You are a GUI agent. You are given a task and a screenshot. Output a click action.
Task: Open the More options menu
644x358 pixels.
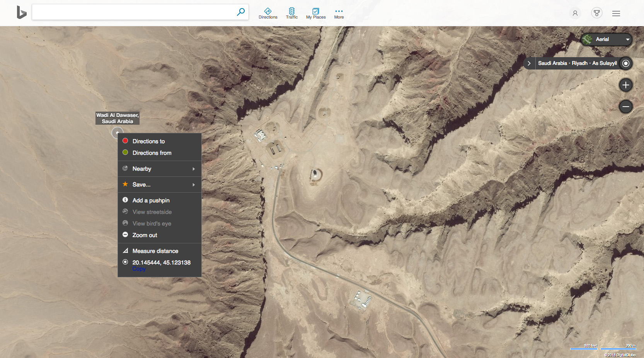339,13
